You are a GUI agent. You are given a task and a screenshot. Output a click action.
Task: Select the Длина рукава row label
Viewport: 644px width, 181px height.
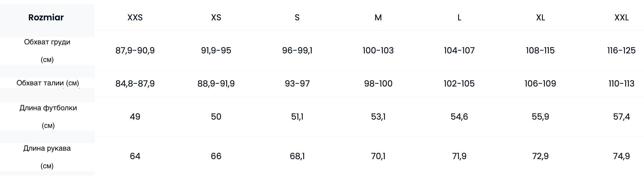pos(47,157)
